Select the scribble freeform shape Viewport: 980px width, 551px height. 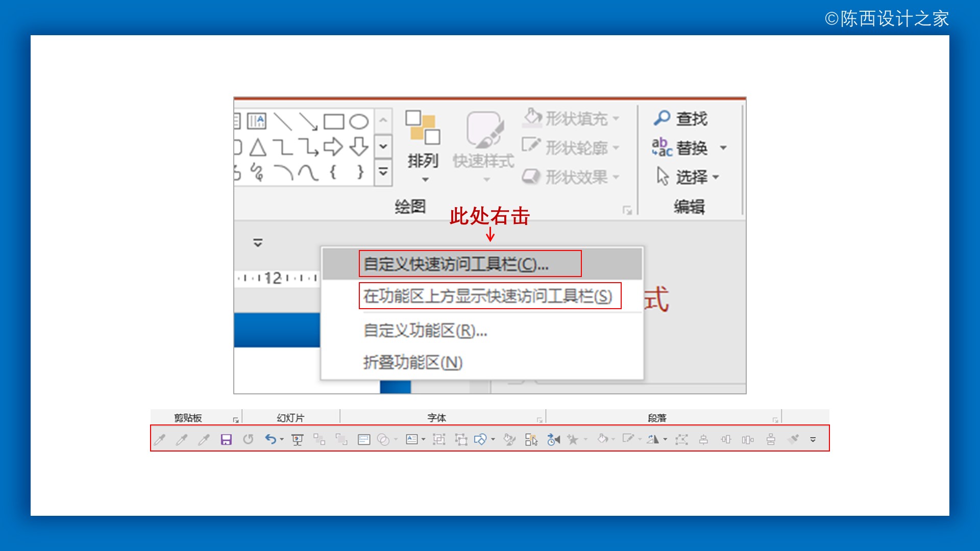257,172
